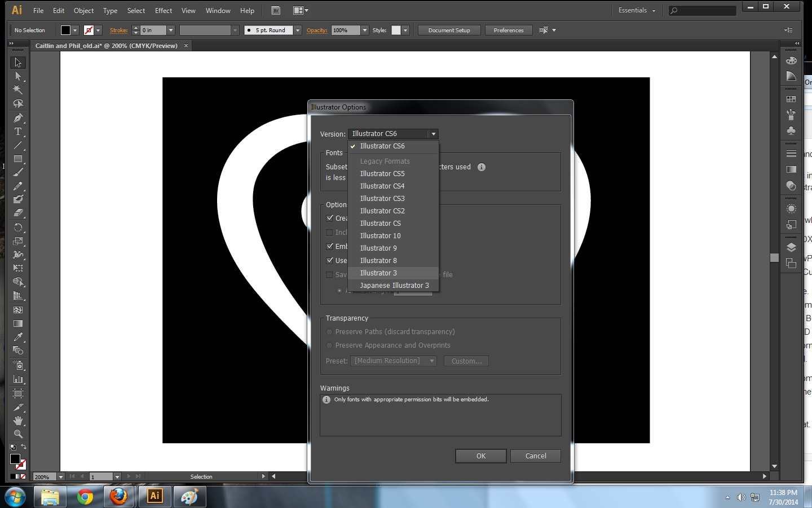Choose Illustrator 10 from version list
This screenshot has width=812, height=508.
(x=393, y=236)
